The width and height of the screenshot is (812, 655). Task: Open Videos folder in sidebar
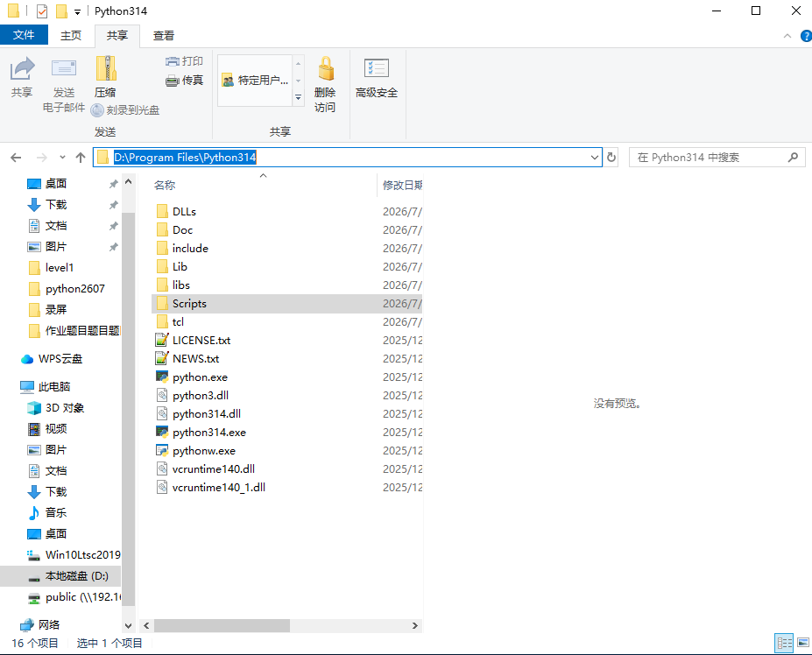click(x=55, y=429)
